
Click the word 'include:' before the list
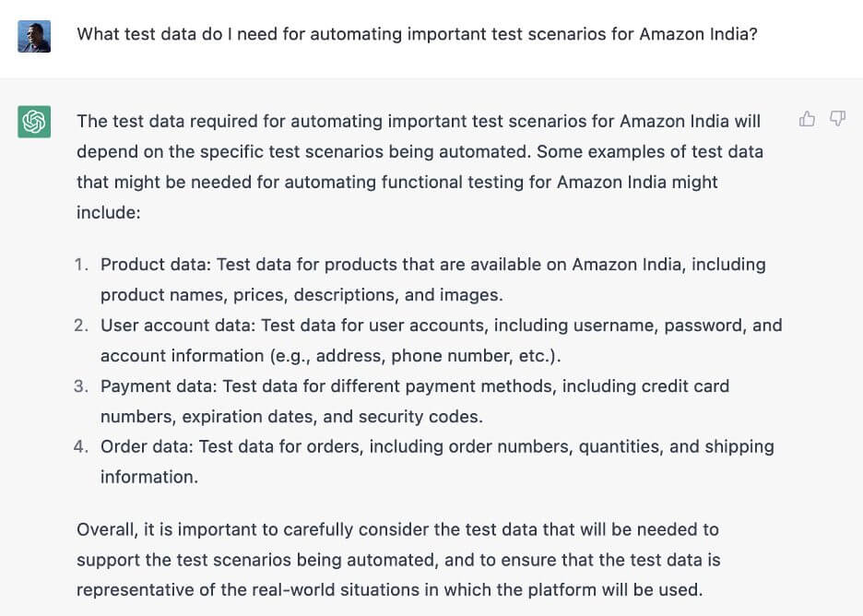[108, 213]
